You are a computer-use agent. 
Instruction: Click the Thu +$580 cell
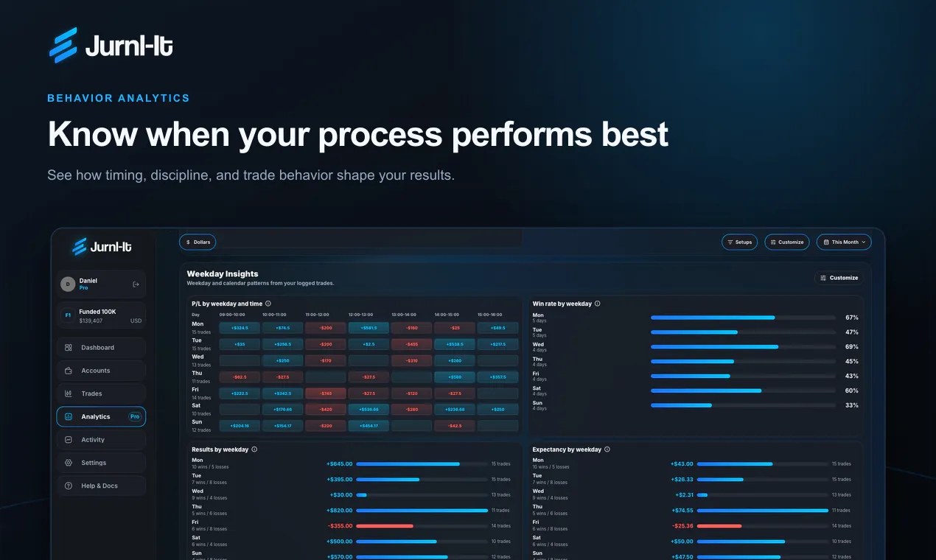[455, 377]
